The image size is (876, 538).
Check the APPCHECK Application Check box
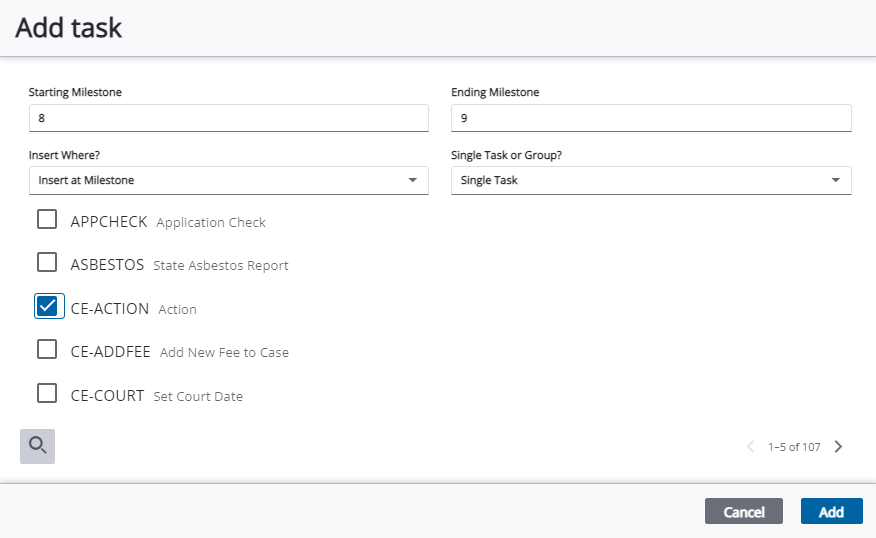pyautogui.click(x=47, y=219)
